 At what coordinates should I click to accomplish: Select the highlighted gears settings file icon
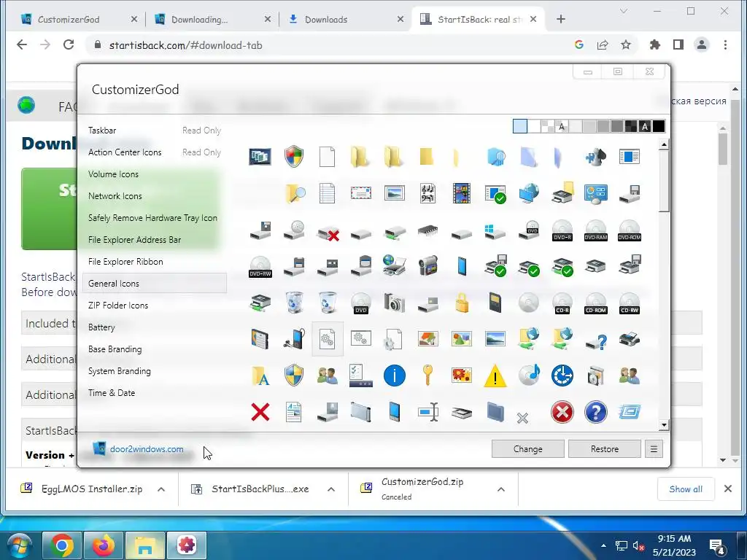328,339
